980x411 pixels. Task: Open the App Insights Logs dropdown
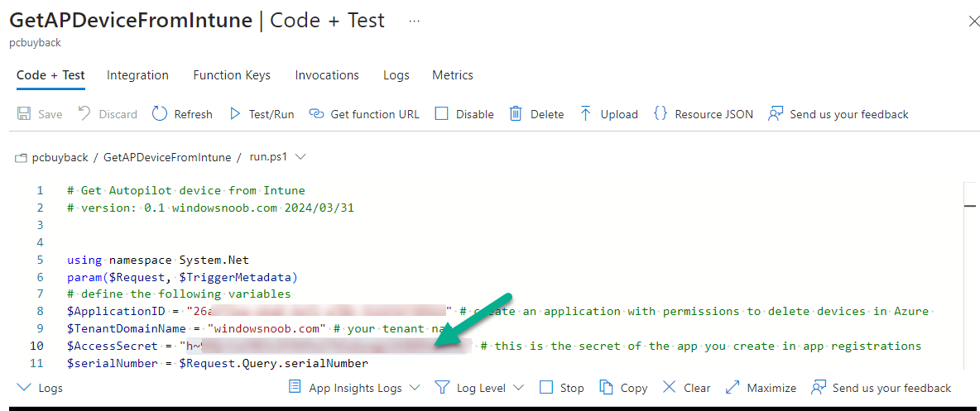click(x=414, y=388)
